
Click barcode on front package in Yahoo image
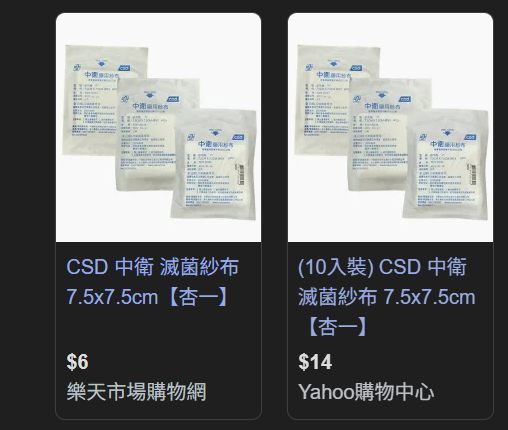pyautogui.click(x=474, y=173)
